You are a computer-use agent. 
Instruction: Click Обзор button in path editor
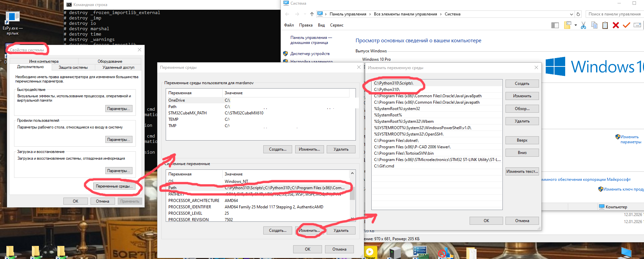coord(522,109)
